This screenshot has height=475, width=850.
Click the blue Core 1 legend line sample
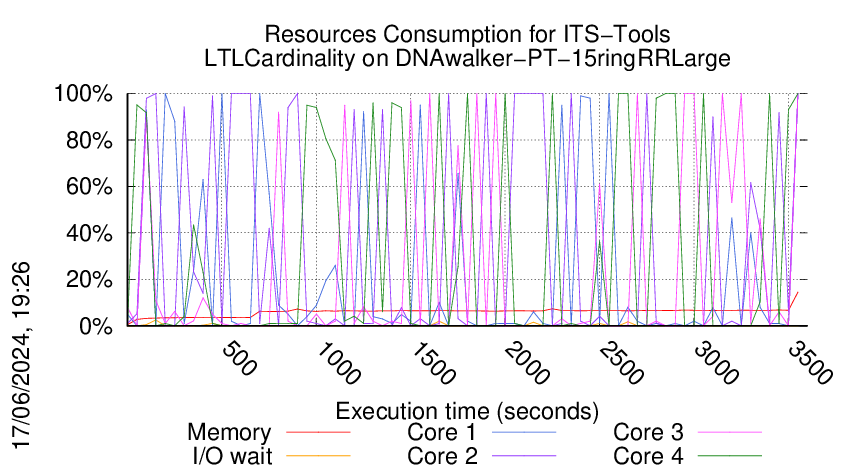coord(524,432)
